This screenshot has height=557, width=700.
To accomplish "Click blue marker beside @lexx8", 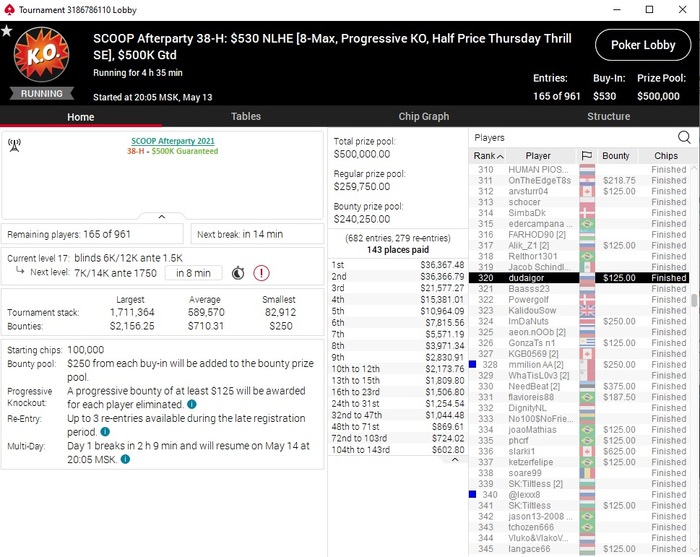I will (x=472, y=494).
